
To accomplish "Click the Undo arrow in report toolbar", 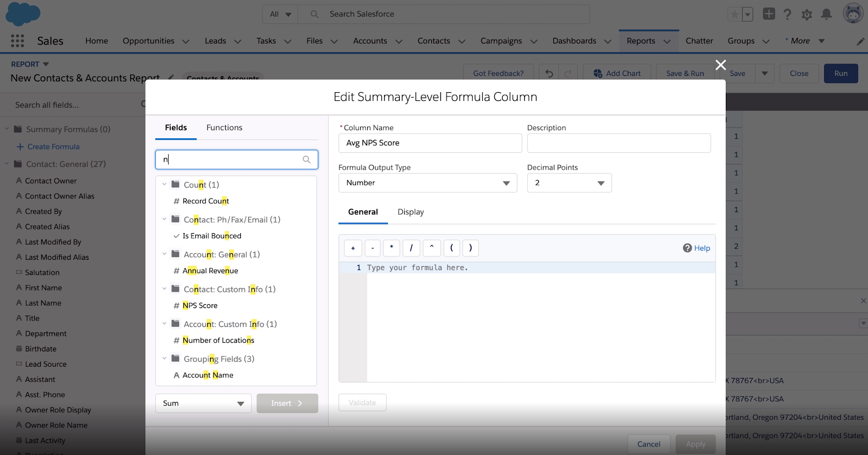I will tap(549, 73).
